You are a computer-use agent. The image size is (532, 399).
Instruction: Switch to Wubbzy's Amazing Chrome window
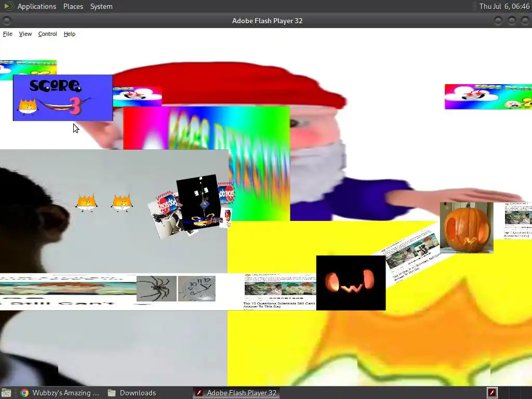60,393
